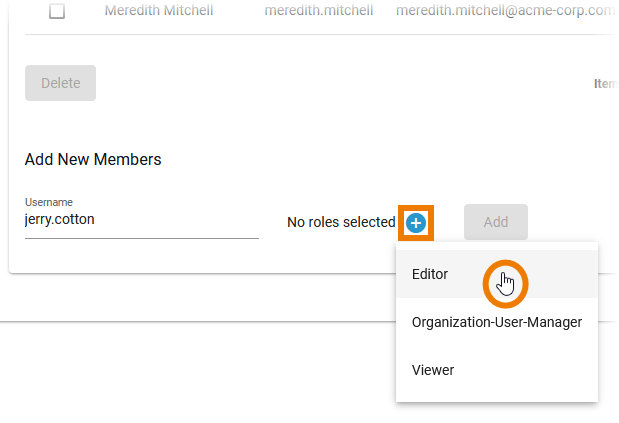Click the small Username label above the field
The image size is (619, 423).
tap(48, 202)
